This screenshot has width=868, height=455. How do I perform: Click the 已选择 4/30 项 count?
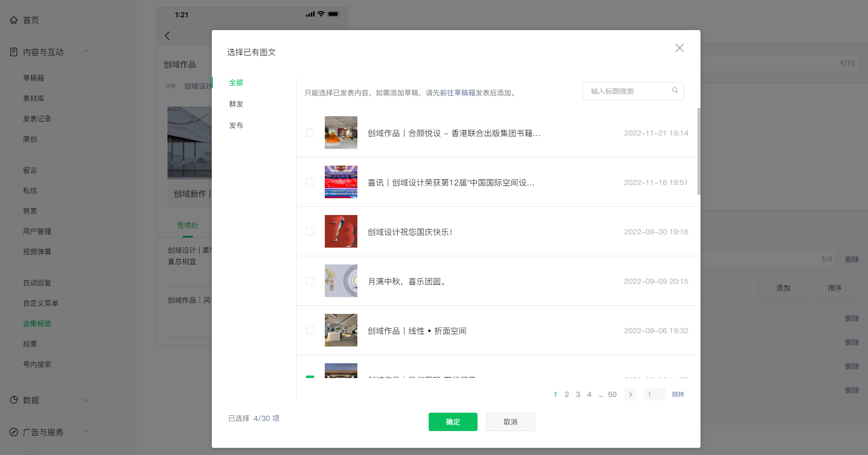[254, 418]
